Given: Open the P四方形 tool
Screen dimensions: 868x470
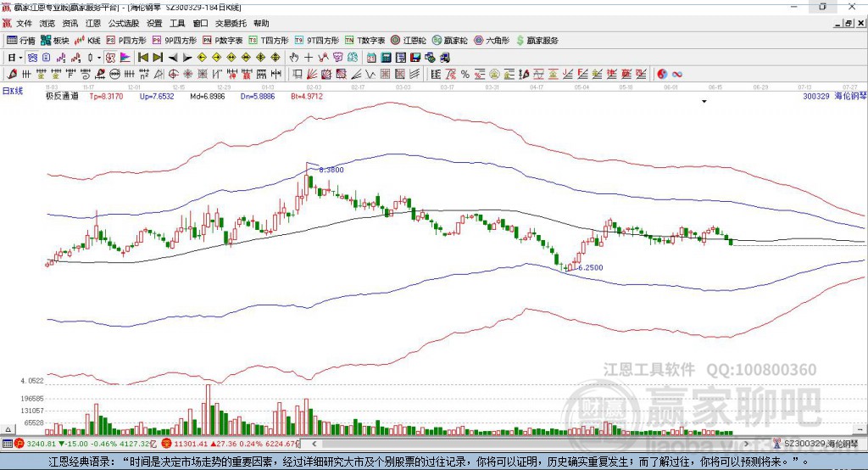Looking at the screenshot, I should coord(126,41).
